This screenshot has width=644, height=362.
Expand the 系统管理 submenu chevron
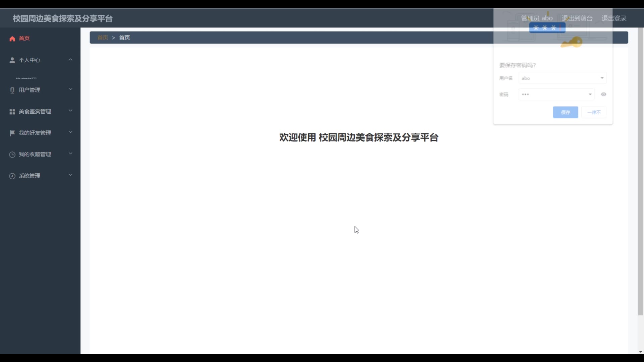click(x=70, y=175)
